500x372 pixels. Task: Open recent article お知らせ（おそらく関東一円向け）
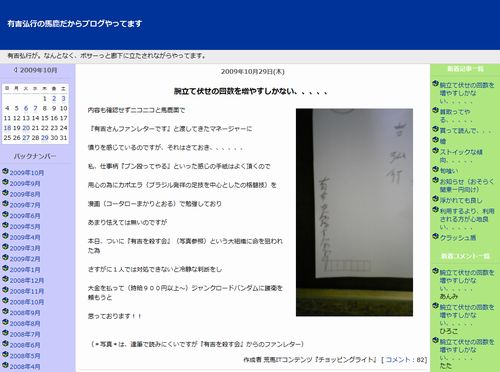click(467, 185)
